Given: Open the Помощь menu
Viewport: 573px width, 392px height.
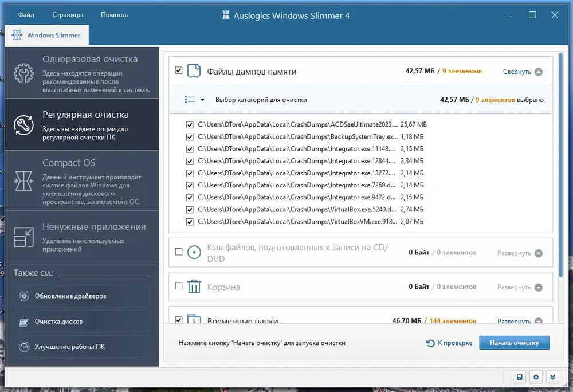Looking at the screenshot, I should (115, 15).
